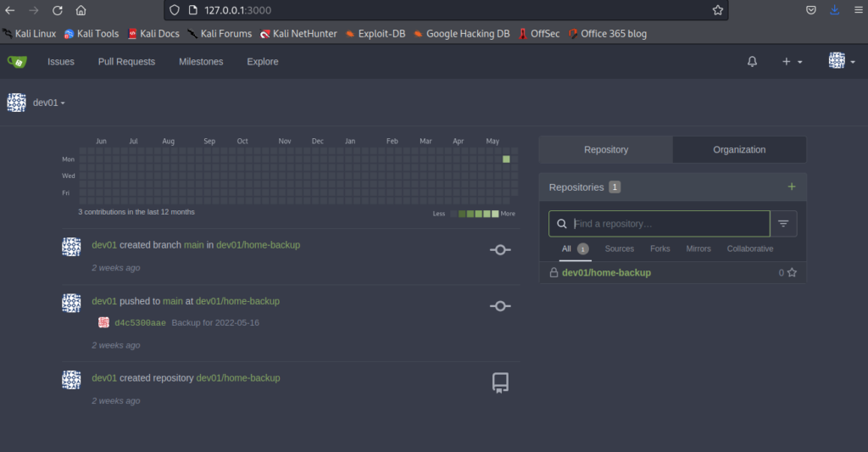The height and width of the screenshot is (452, 868).
Task: Open Issues in the top navigation
Action: pos(61,62)
